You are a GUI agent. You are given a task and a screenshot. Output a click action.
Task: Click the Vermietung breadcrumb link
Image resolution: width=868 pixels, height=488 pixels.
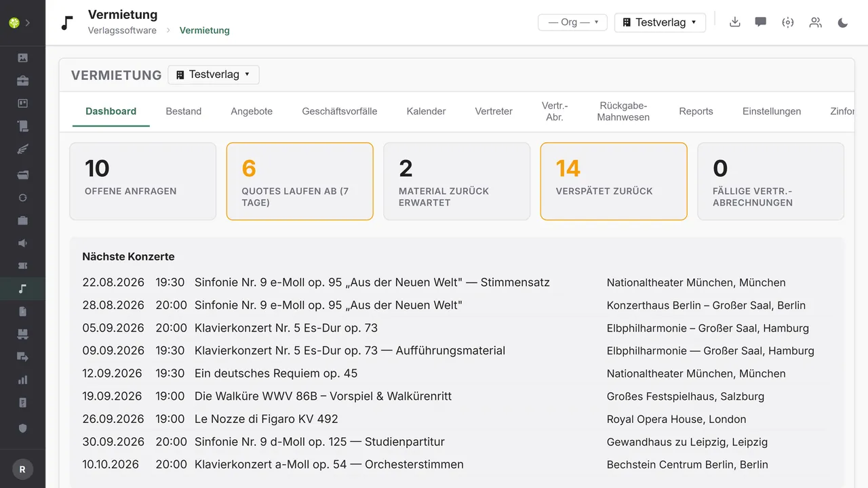tap(205, 30)
